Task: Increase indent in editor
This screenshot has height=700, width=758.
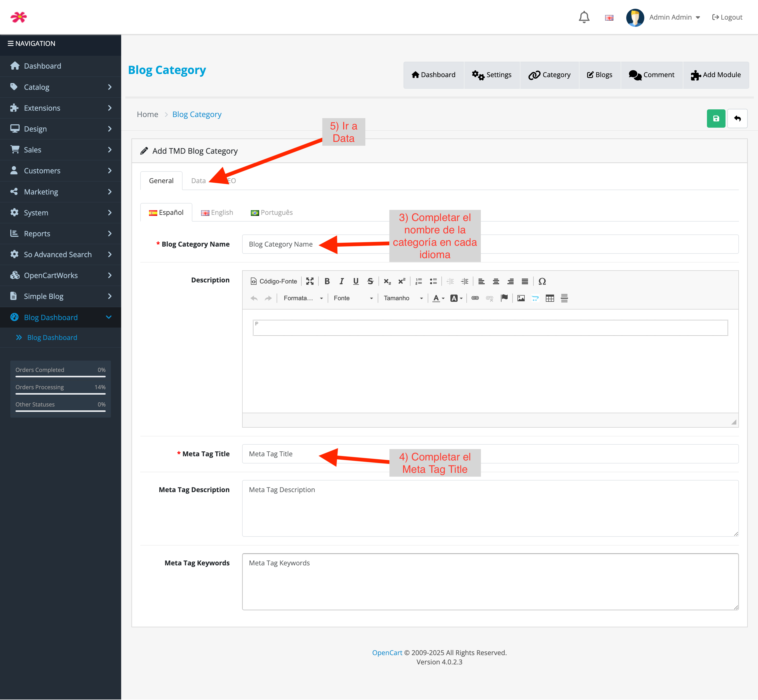Action: [464, 281]
